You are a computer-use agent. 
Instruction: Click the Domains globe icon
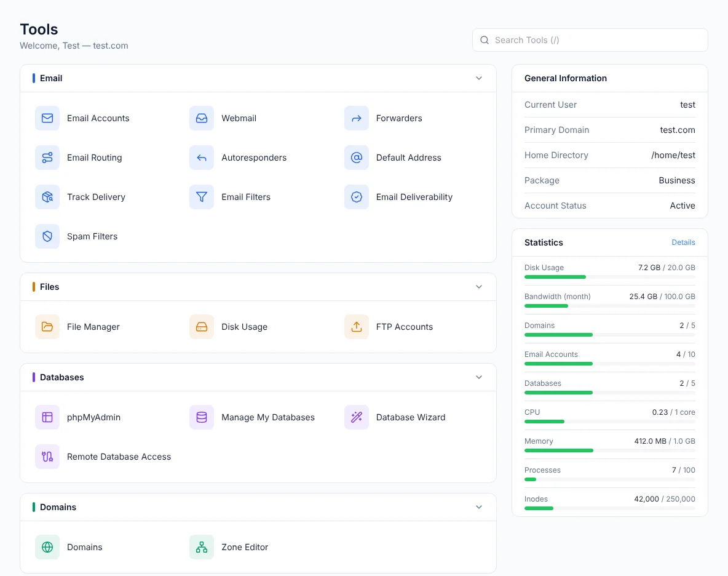click(x=47, y=546)
